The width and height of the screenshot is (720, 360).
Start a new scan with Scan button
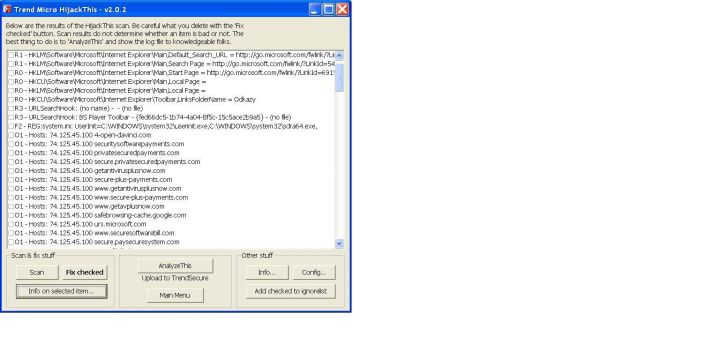tap(37, 272)
